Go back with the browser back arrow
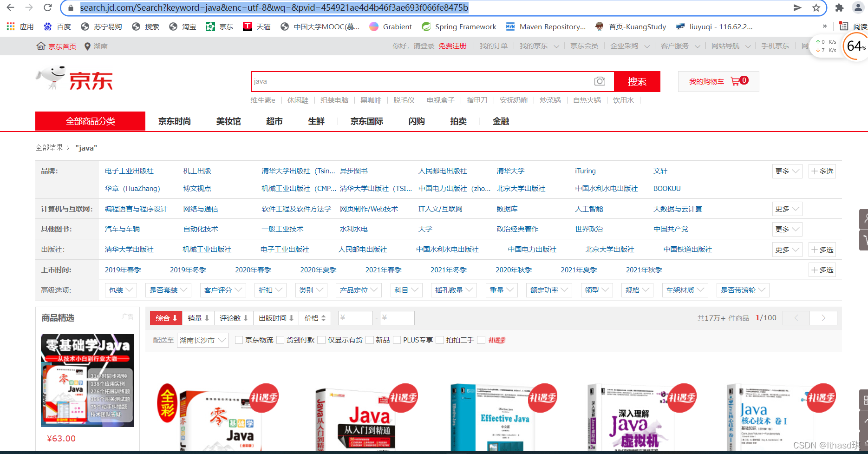868x454 pixels. 10,8
